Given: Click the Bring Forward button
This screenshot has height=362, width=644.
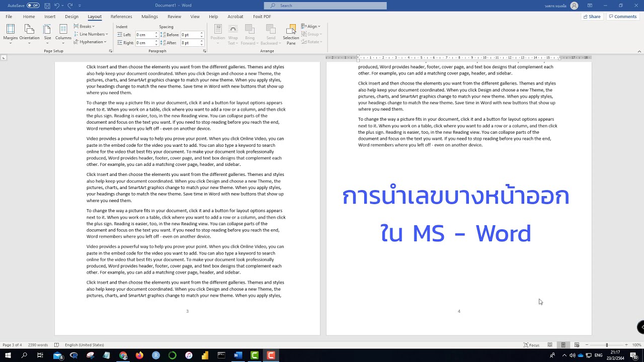Looking at the screenshot, I should pyautogui.click(x=250, y=34).
